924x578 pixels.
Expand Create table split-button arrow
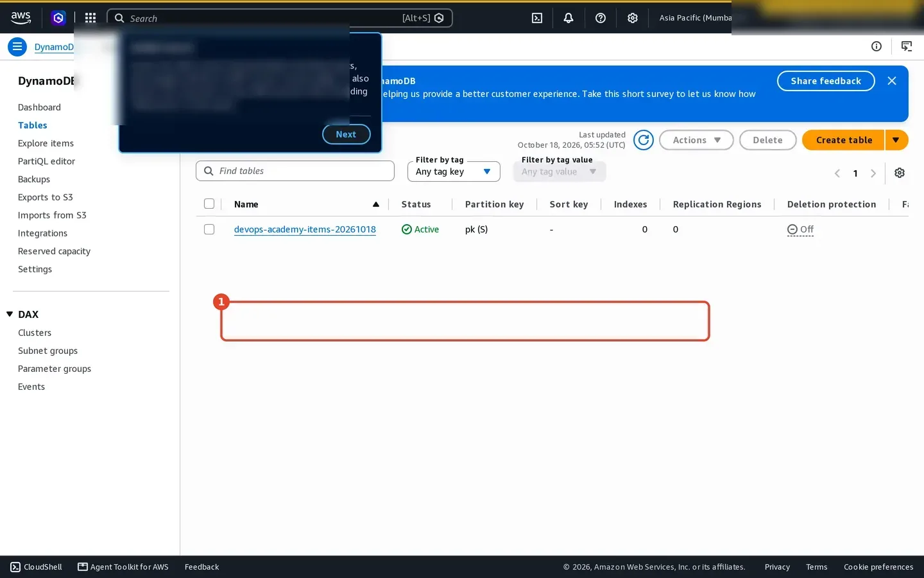click(896, 140)
